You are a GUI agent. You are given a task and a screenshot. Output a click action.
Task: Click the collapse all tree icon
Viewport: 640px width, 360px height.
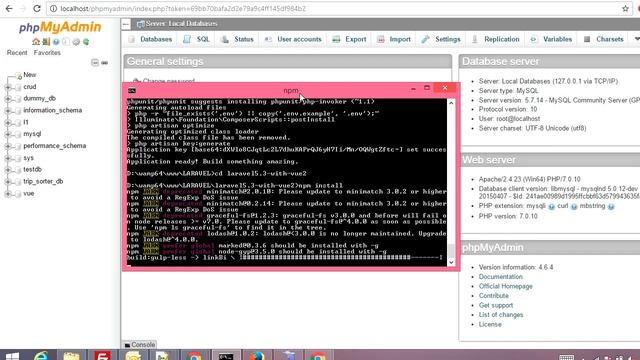click(x=95, y=62)
